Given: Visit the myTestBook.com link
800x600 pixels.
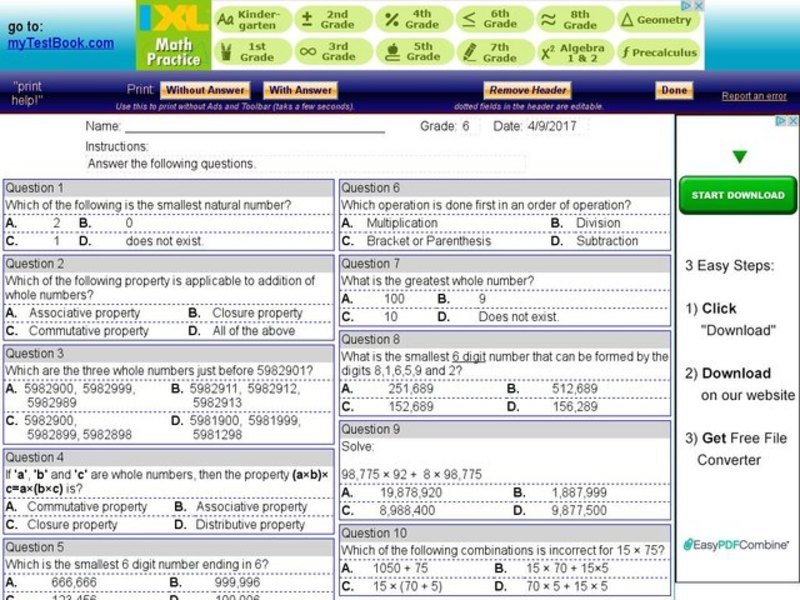Looking at the screenshot, I should [60, 42].
